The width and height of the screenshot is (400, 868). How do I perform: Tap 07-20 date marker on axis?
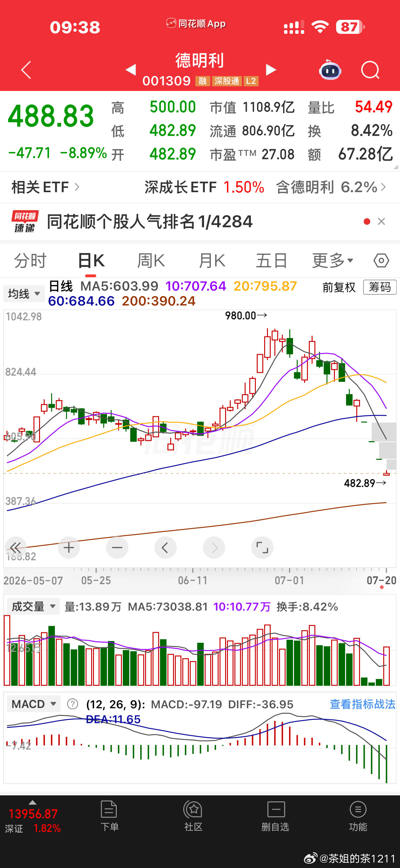tap(381, 580)
